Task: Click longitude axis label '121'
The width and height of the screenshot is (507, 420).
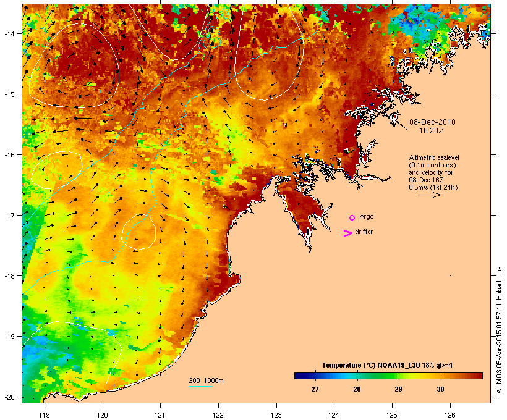Action: coord(160,415)
